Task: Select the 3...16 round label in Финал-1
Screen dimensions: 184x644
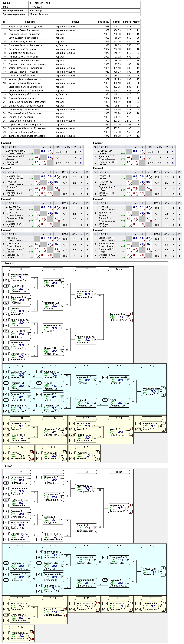Action: pyautogui.click(x=20, y=366)
